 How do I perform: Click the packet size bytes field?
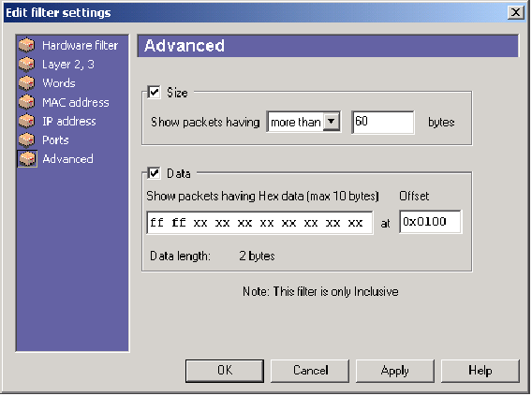click(383, 122)
